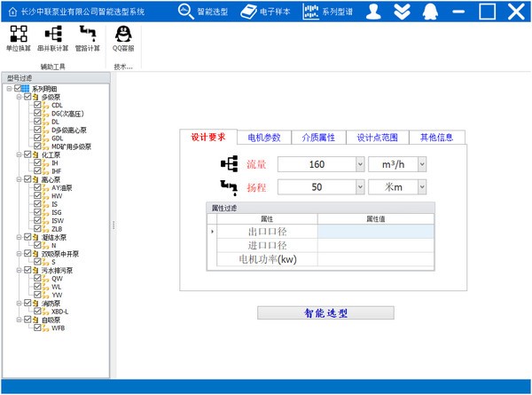Open the head value dropdown showing 50
The width and height of the screenshot is (532, 395).
coord(360,187)
